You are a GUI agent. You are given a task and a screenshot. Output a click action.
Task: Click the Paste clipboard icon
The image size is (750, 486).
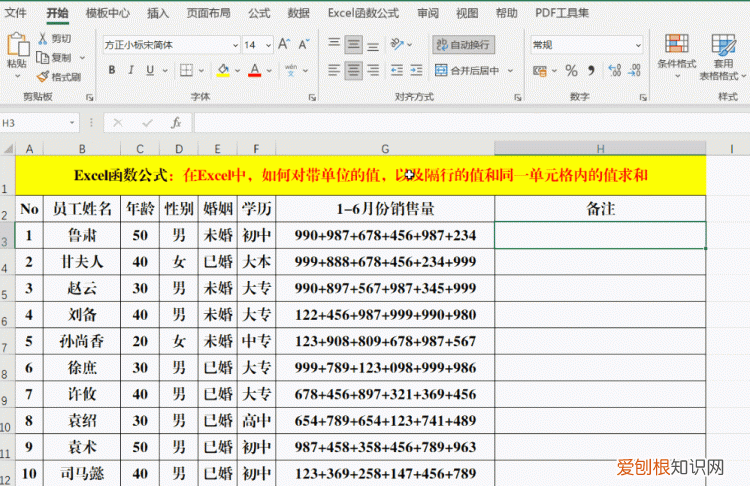tap(17, 46)
